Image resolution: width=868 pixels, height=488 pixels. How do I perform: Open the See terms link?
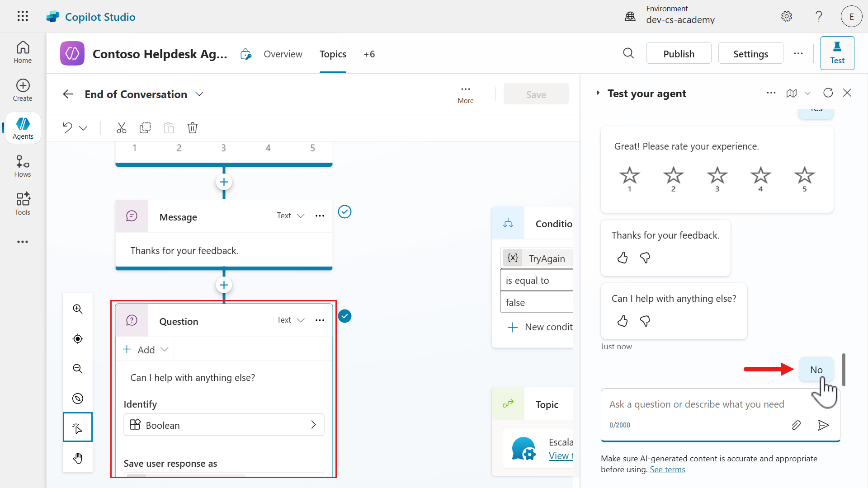(667, 469)
